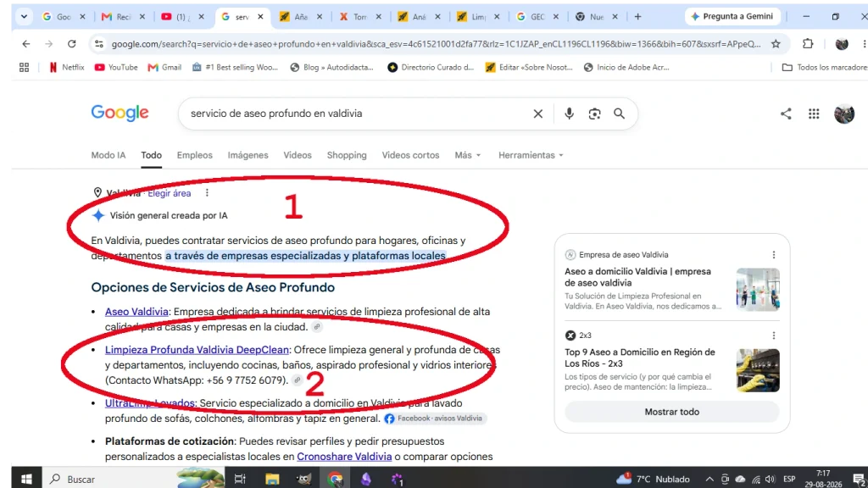Open options next to Elegir área
The image size is (868, 488).
coord(207,192)
